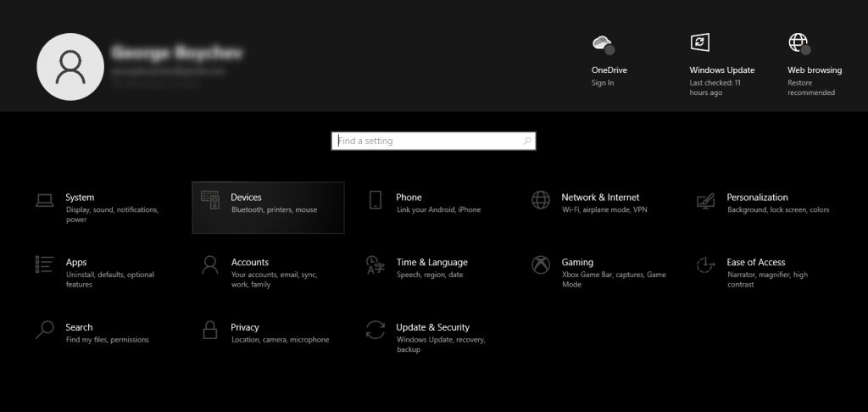Click the user profile avatar picture

[70, 66]
